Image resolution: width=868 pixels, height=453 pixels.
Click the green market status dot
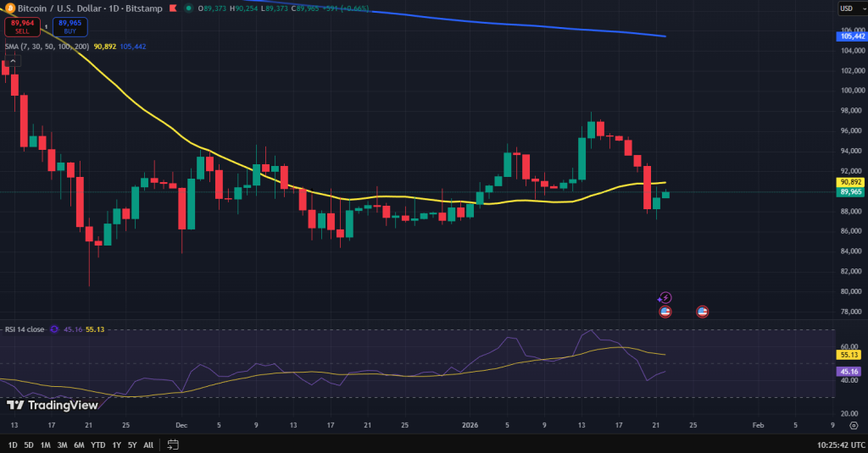coord(189,8)
